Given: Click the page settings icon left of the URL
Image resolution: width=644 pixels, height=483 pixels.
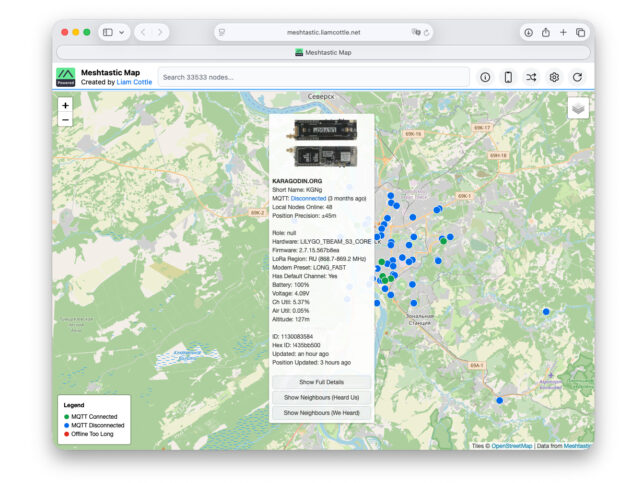Looking at the screenshot, I should pyautogui.click(x=222, y=32).
